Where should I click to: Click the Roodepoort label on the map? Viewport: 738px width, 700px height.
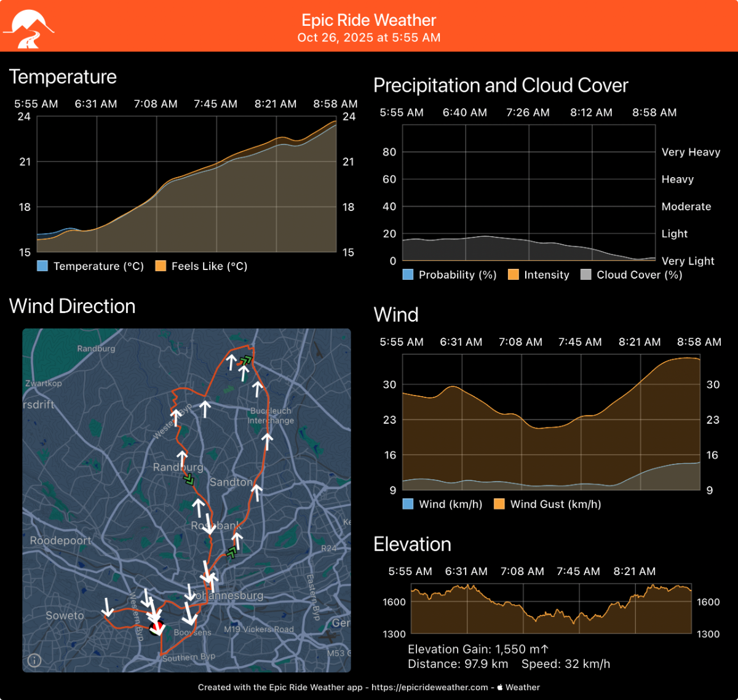pyautogui.click(x=60, y=541)
